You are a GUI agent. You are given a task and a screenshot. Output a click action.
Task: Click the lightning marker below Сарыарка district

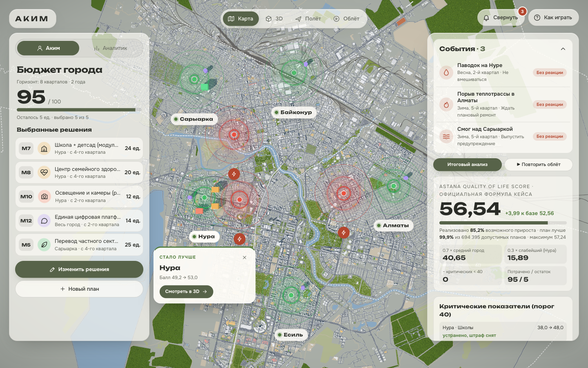(x=234, y=174)
